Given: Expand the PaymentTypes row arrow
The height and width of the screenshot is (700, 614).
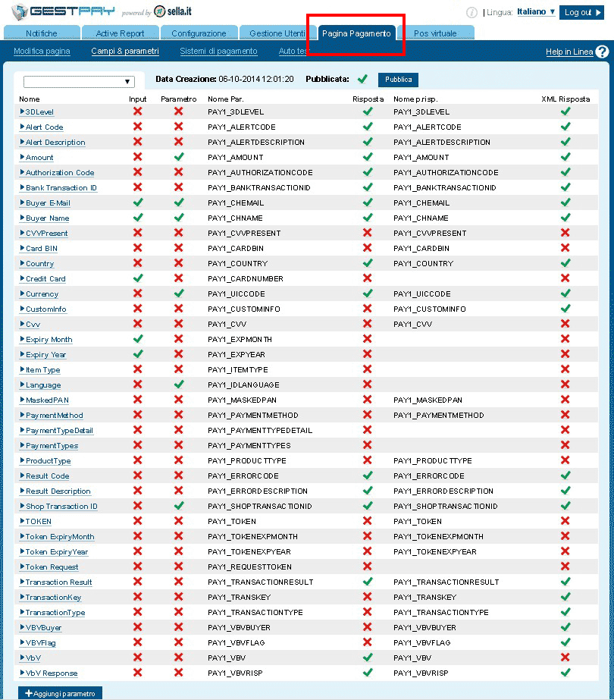Looking at the screenshot, I should tap(22, 445).
